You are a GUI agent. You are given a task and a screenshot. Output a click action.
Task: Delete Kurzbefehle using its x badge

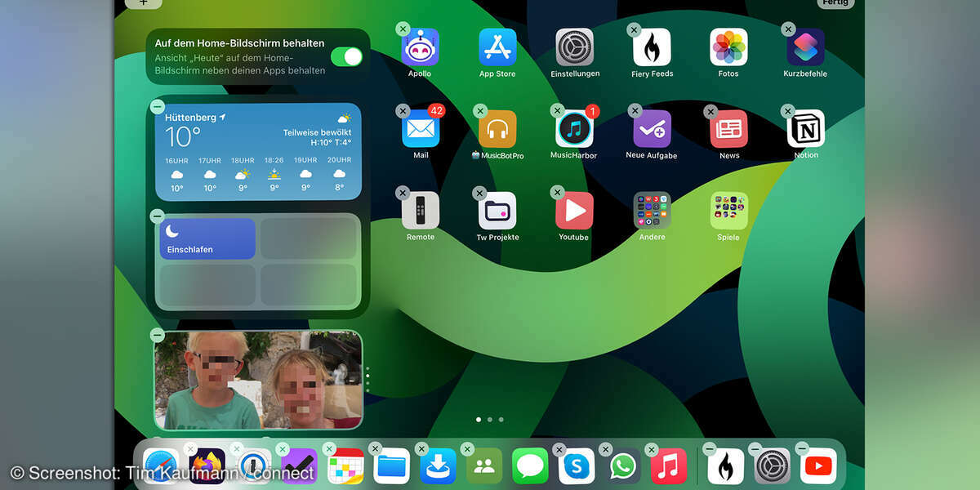[788, 29]
